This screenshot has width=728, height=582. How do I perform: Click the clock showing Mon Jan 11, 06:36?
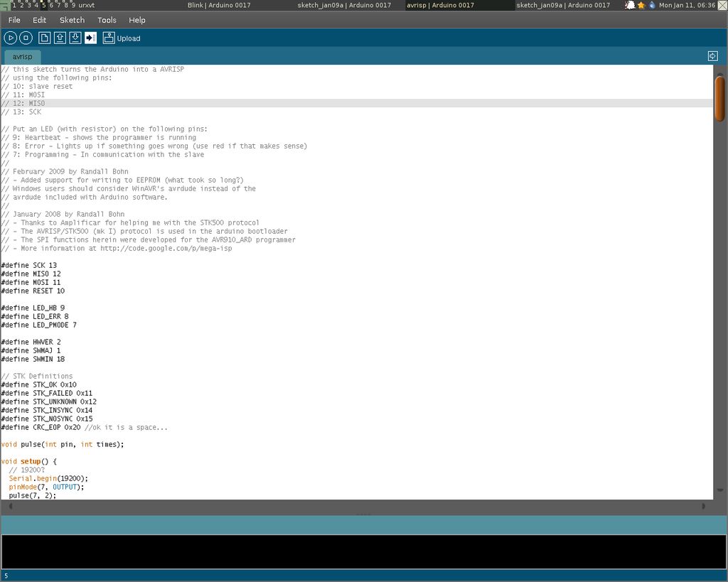(x=687, y=5)
